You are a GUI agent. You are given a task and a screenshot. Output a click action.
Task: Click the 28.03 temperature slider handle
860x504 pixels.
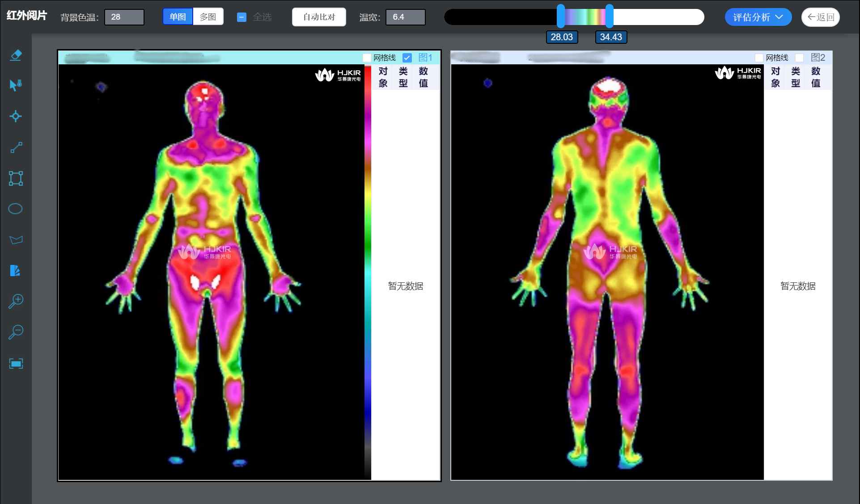click(x=561, y=17)
